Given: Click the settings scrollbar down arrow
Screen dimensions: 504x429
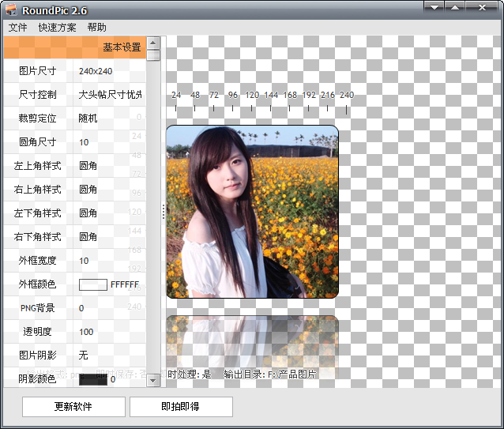Looking at the screenshot, I should point(153,381).
